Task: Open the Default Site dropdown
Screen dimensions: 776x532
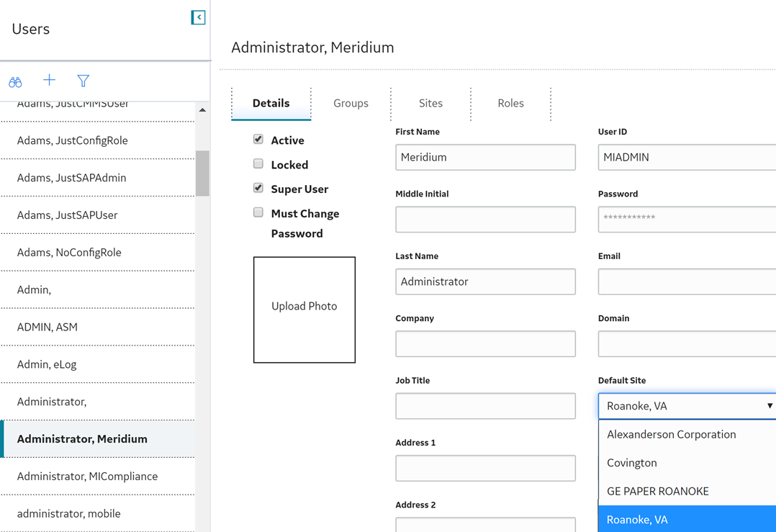Action: pyautogui.click(x=687, y=406)
